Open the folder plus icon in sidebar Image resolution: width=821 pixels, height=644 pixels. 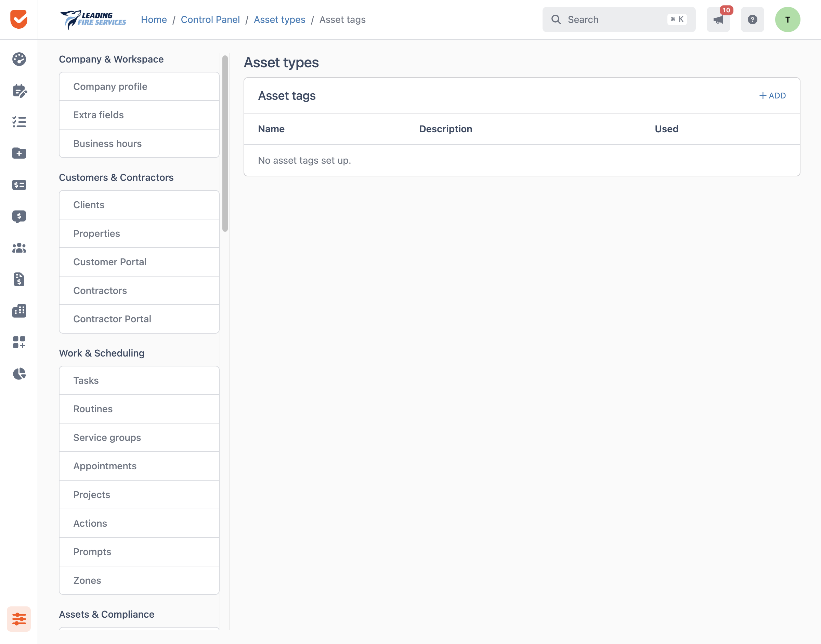coord(19,153)
